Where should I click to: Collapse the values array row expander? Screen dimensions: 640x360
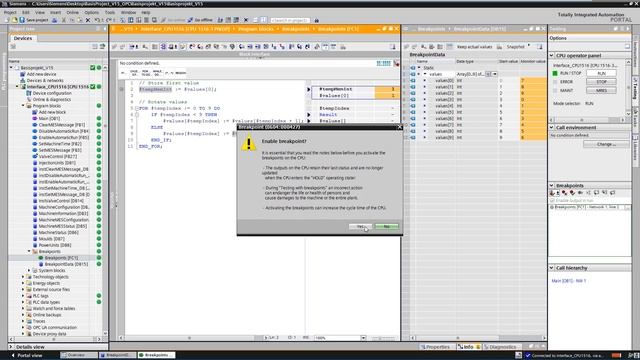click(x=424, y=74)
